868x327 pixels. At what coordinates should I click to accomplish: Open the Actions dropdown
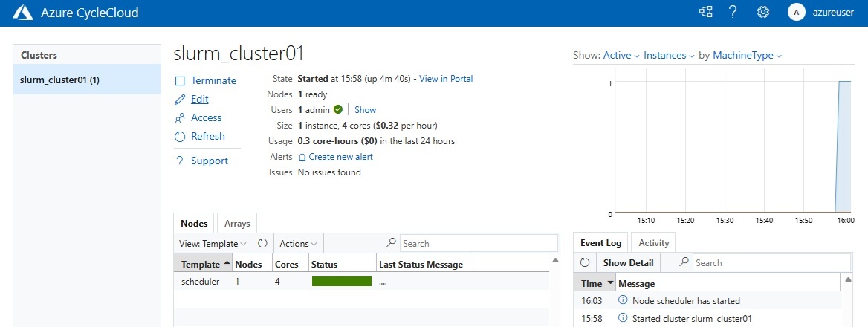299,244
